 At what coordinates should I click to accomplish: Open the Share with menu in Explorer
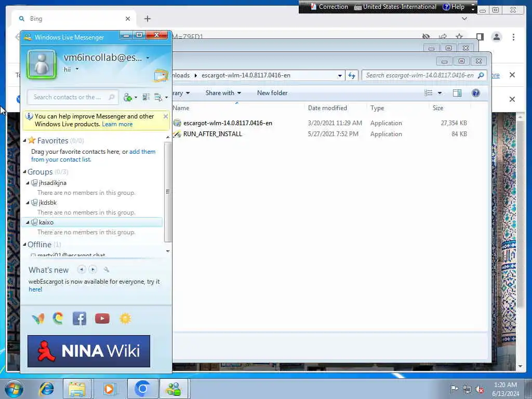(x=223, y=93)
